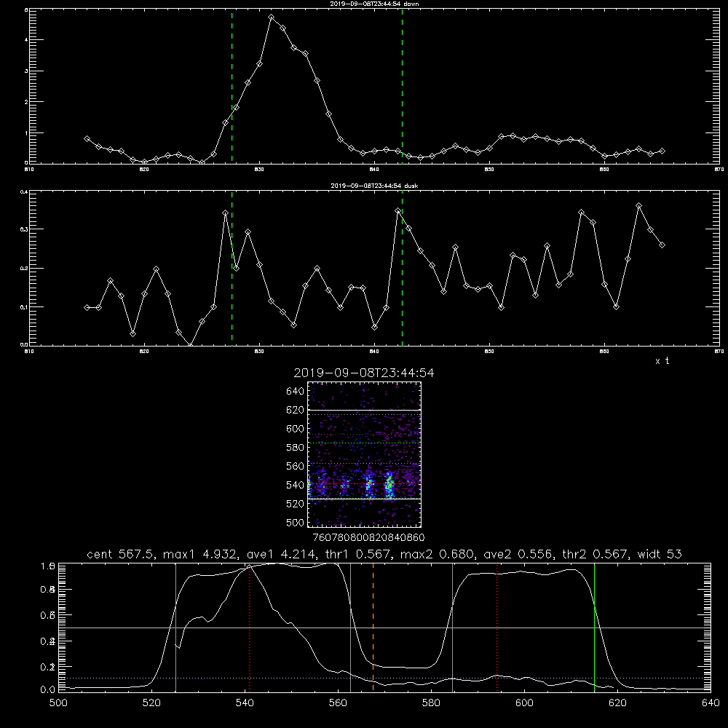
Task: Click the lower white horizontal line on heatmap
Action: click(364, 499)
